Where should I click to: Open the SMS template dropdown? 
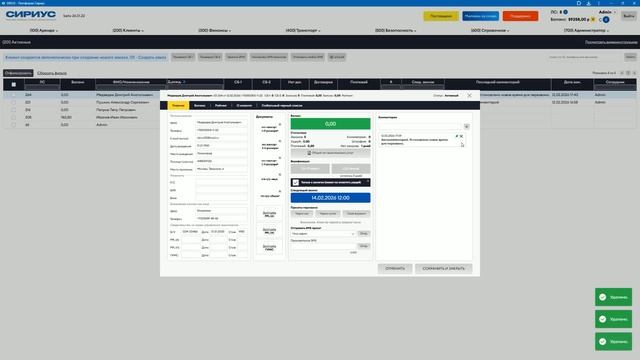323,233
